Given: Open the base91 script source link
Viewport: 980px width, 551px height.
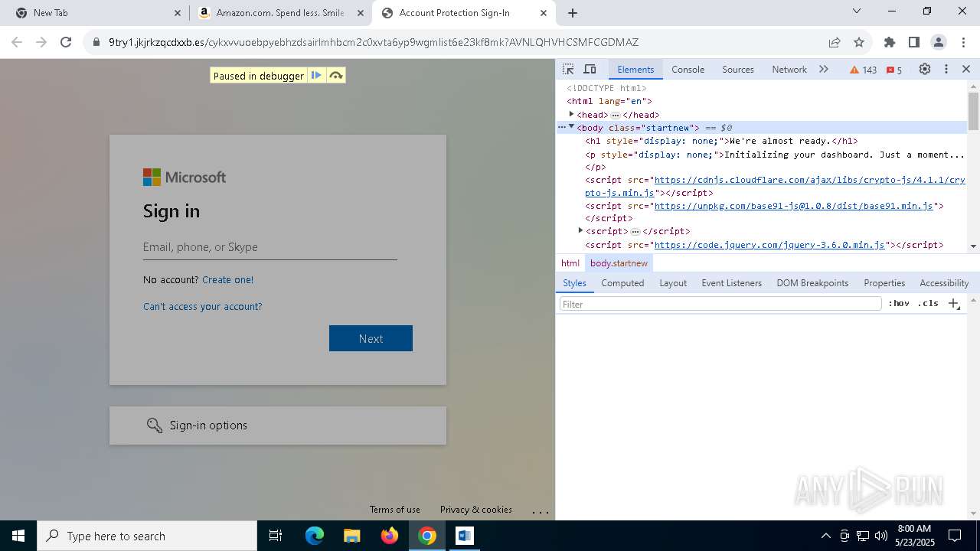Looking at the screenshot, I should click(794, 206).
